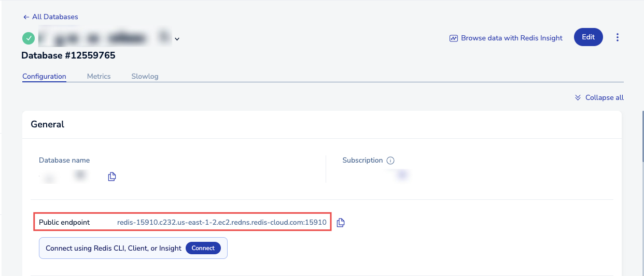Open Browse data with Redis Insight link
Viewport: 644px width, 276px height.
(506, 38)
